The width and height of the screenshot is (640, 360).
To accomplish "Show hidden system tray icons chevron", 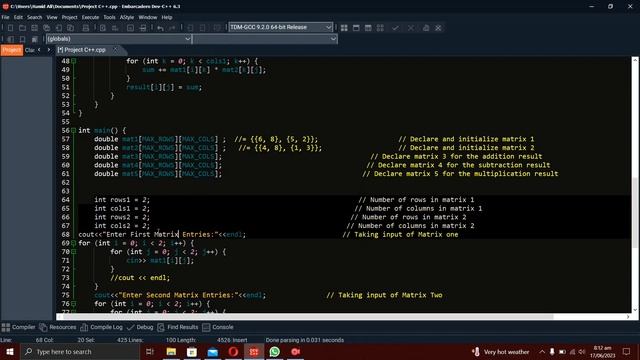I will coord(542,351).
